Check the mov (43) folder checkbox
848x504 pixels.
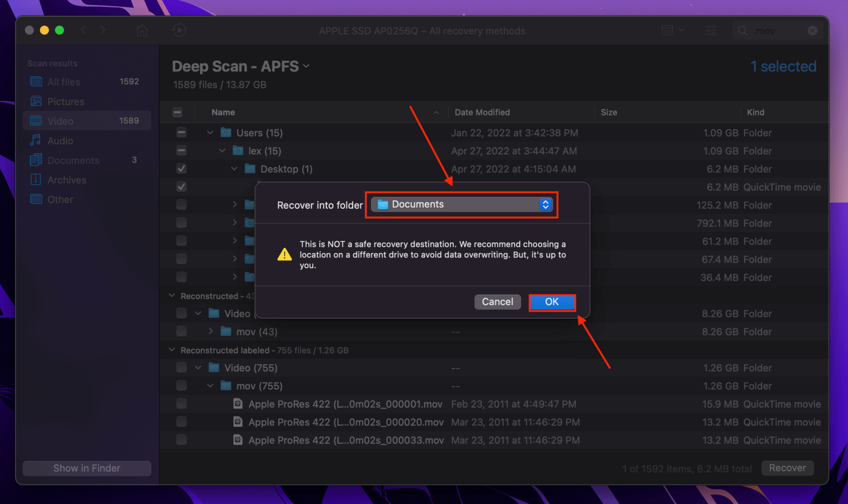tap(181, 331)
